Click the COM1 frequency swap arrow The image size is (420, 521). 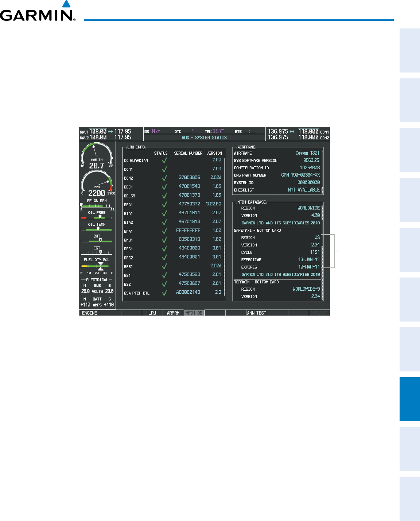[292, 131]
